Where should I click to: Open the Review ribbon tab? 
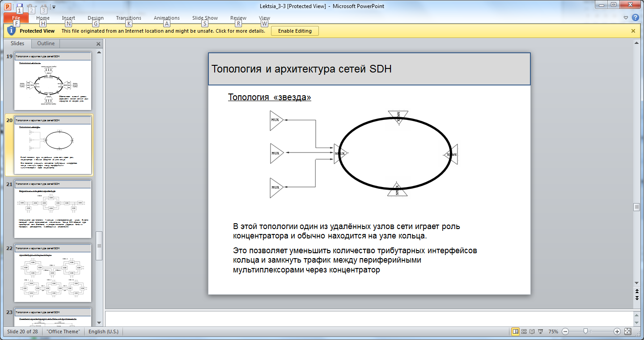click(238, 18)
